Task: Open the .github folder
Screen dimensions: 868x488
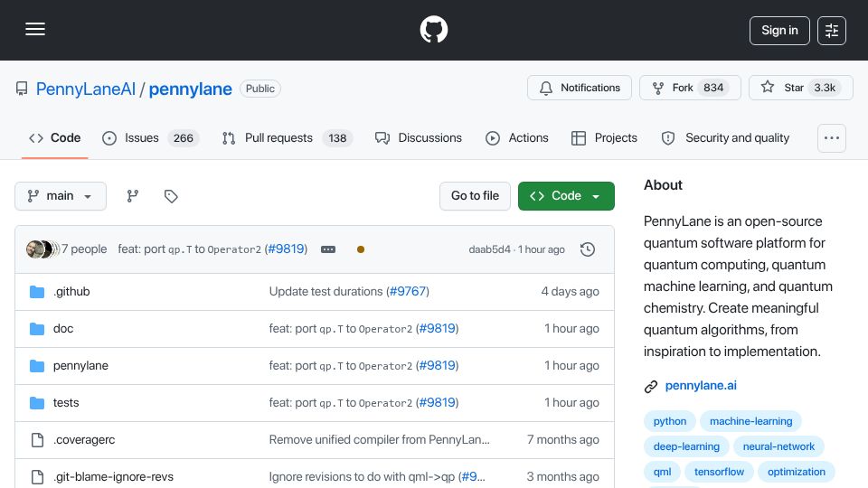Action: coord(71,292)
